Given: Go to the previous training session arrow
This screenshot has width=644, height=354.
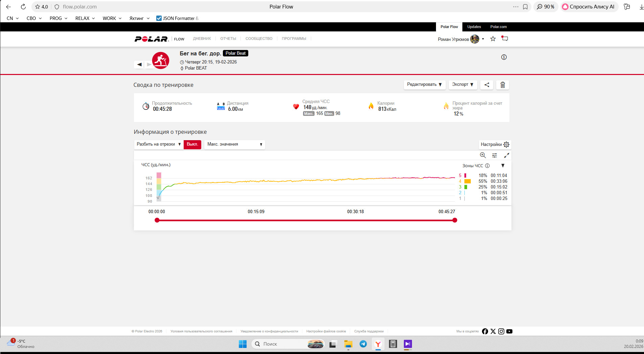Looking at the screenshot, I should point(139,64).
